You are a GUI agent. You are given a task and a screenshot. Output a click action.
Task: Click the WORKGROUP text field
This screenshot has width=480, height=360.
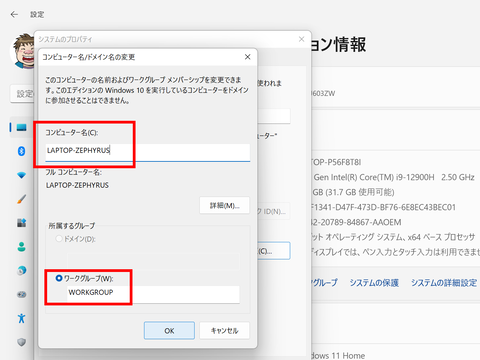[x=153, y=294]
